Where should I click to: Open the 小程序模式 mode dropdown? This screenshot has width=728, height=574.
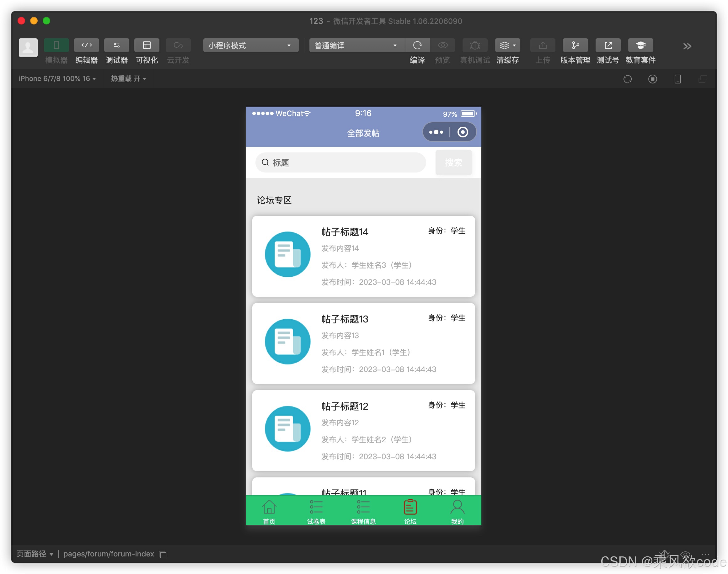tap(250, 45)
